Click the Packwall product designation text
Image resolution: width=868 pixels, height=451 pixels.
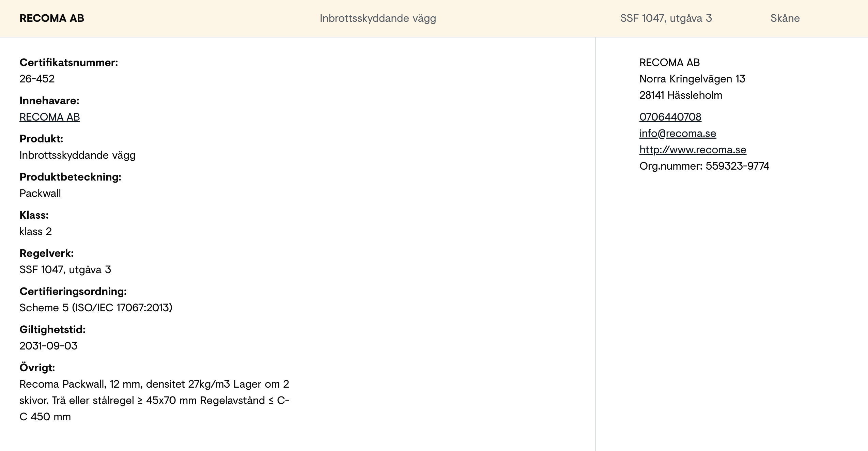pyautogui.click(x=40, y=193)
